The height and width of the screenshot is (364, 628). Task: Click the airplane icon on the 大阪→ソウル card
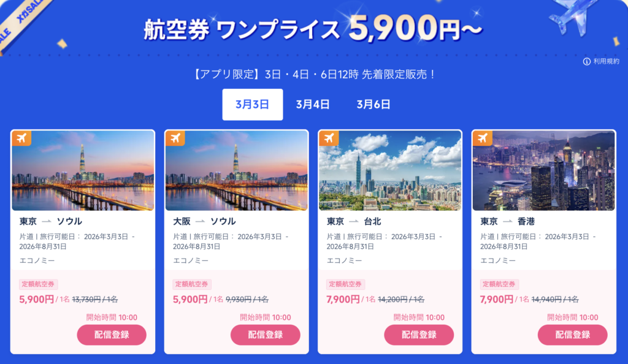click(x=175, y=138)
